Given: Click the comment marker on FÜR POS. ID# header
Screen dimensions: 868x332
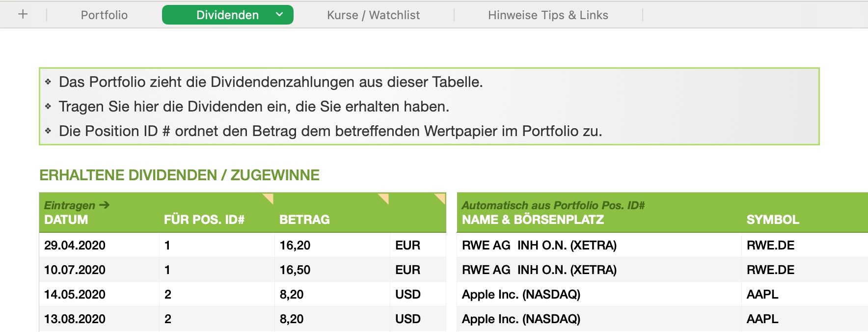Looking at the screenshot, I should click(269, 198).
